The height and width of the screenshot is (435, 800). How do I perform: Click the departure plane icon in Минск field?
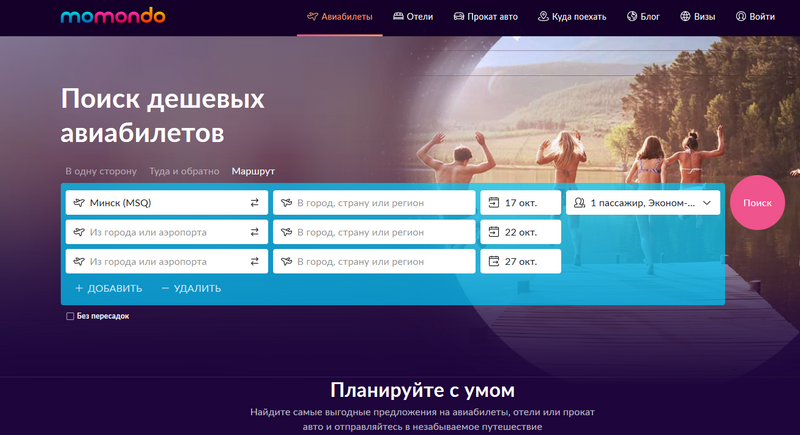click(x=79, y=202)
